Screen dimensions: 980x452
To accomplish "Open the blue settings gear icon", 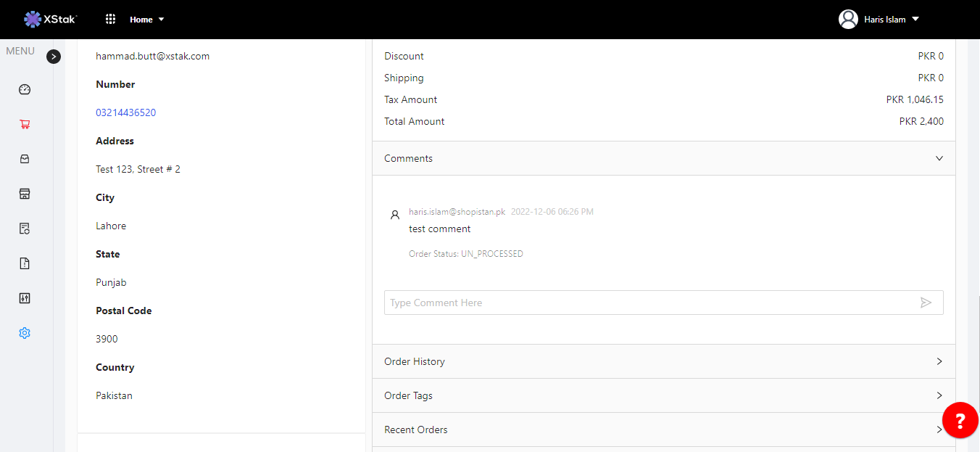I will point(25,333).
